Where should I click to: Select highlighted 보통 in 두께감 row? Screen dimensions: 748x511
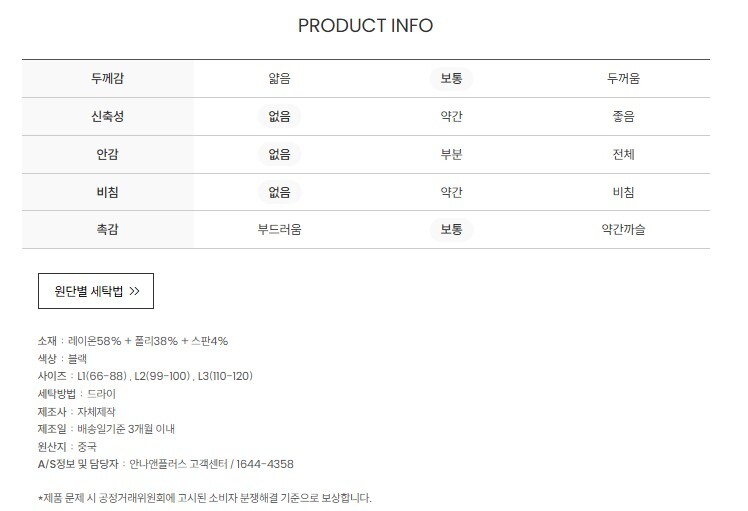pyautogui.click(x=451, y=78)
